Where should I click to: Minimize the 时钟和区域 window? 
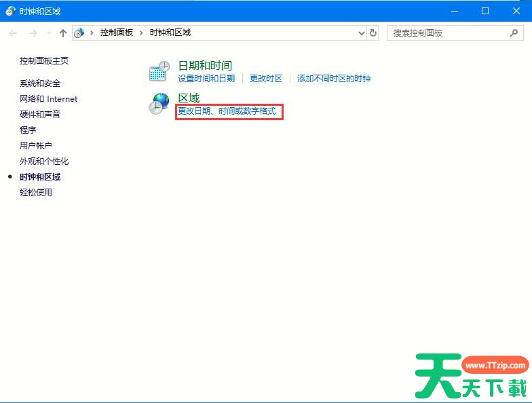tap(455, 11)
